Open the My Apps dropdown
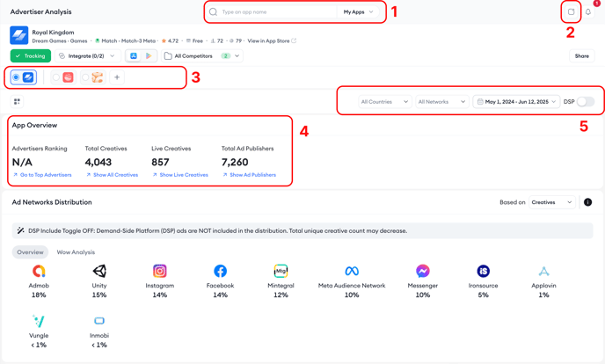The width and height of the screenshot is (605, 364). tap(359, 12)
